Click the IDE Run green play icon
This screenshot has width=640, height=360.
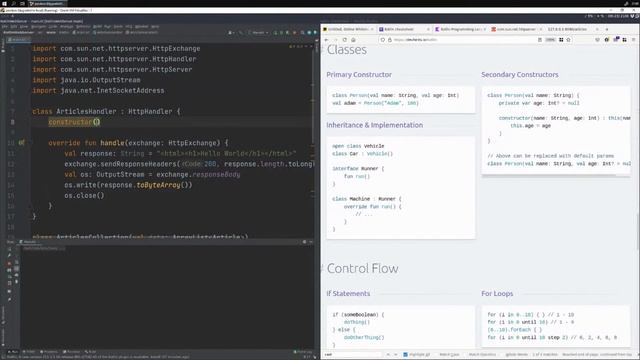click(x=276, y=33)
